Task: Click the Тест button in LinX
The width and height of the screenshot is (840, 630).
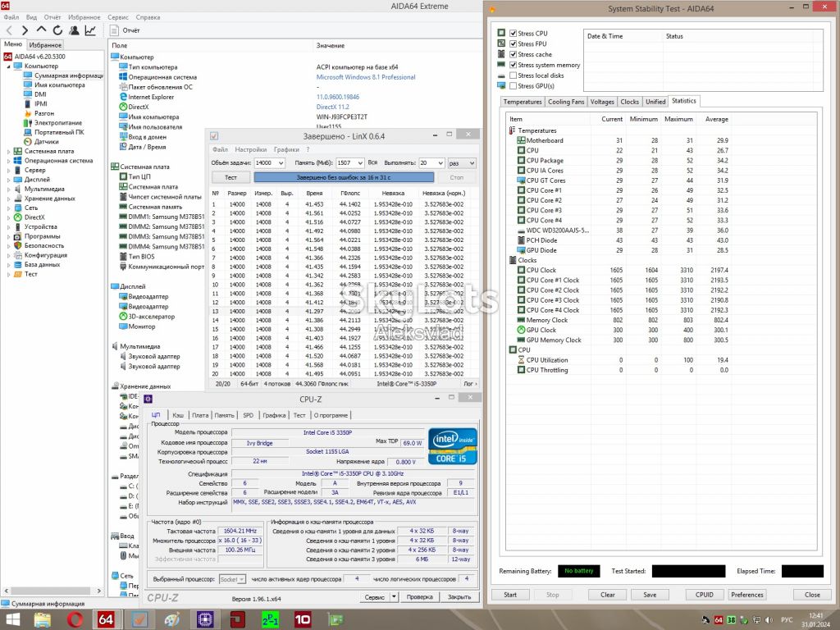Action: (x=231, y=177)
